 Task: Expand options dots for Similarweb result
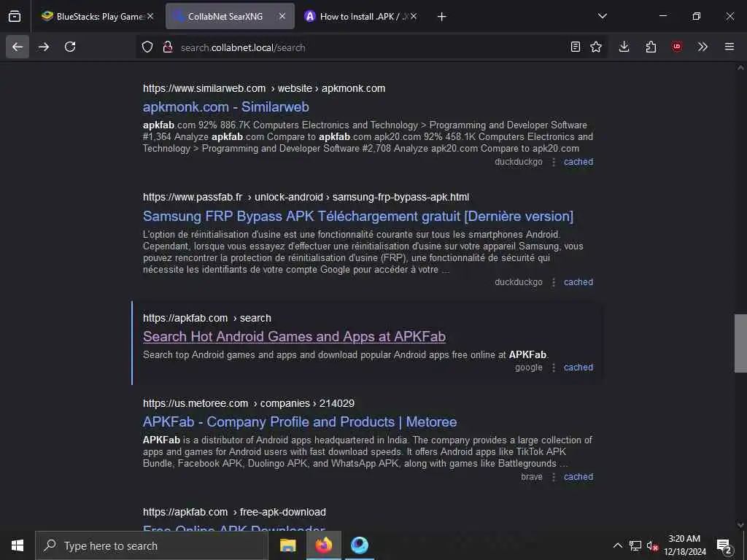(553, 162)
